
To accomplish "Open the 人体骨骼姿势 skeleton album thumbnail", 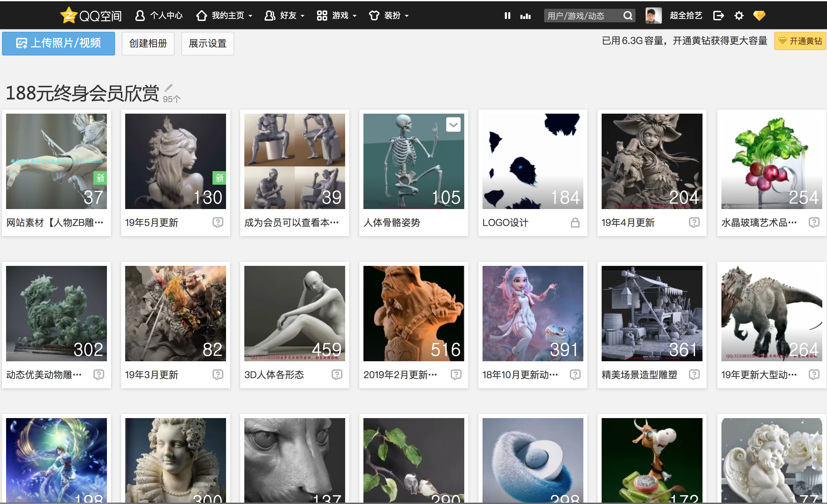I will (x=414, y=161).
